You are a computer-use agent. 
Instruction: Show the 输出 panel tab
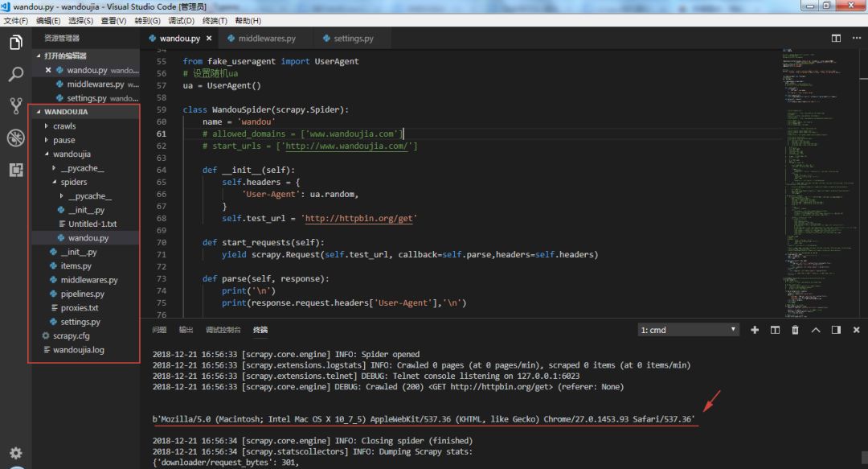click(x=186, y=330)
